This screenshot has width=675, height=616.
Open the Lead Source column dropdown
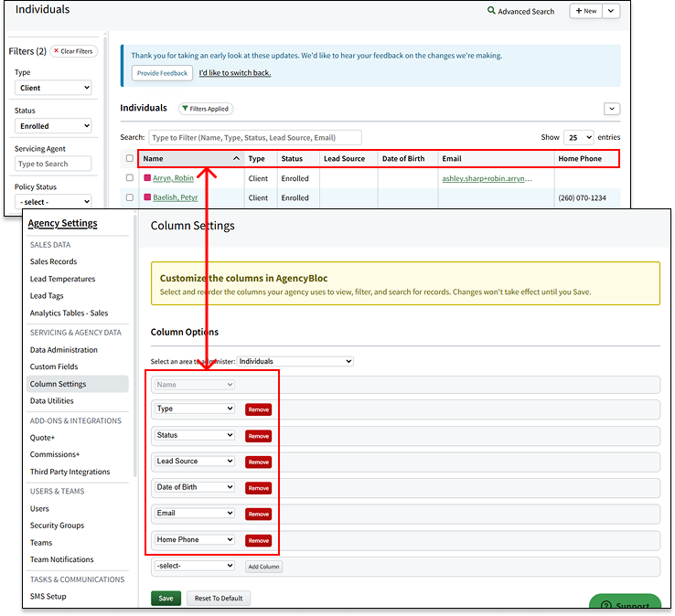click(195, 462)
